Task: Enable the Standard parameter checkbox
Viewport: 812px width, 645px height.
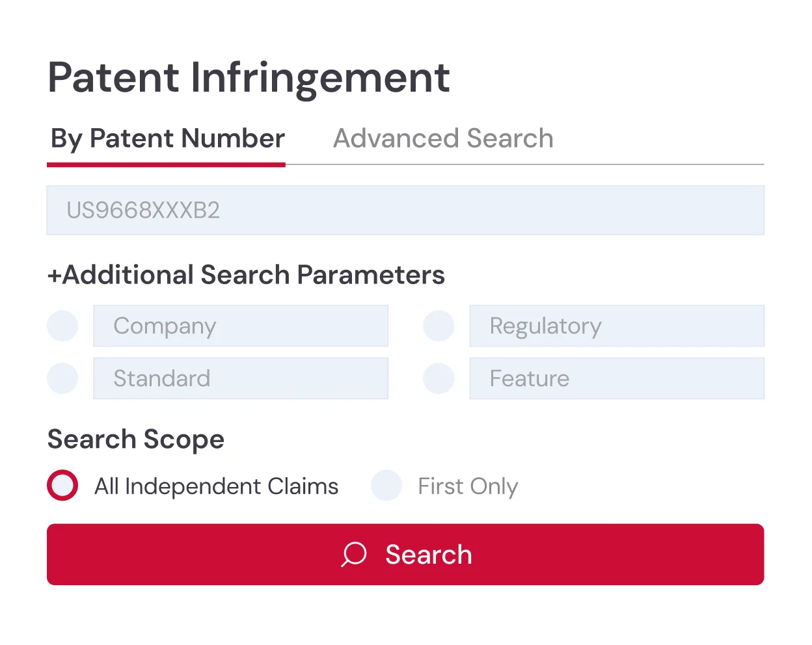Action: point(62,378)
